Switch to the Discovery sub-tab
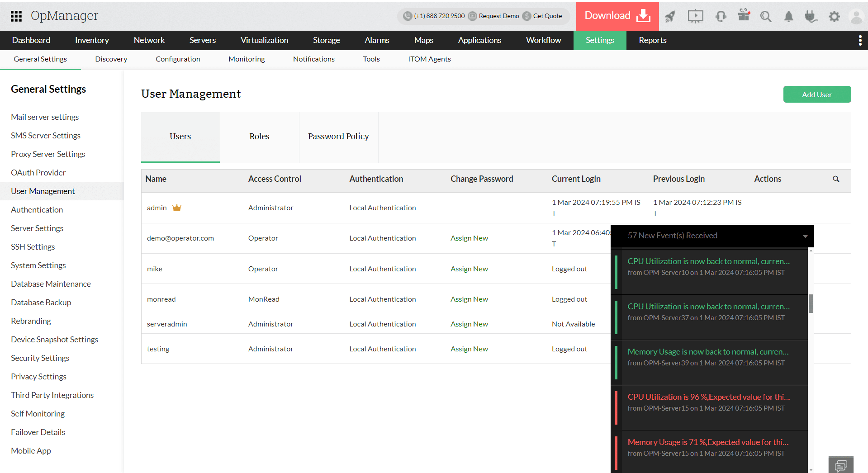Viewport: 868px width, 473px height. (x=111, y=59)
